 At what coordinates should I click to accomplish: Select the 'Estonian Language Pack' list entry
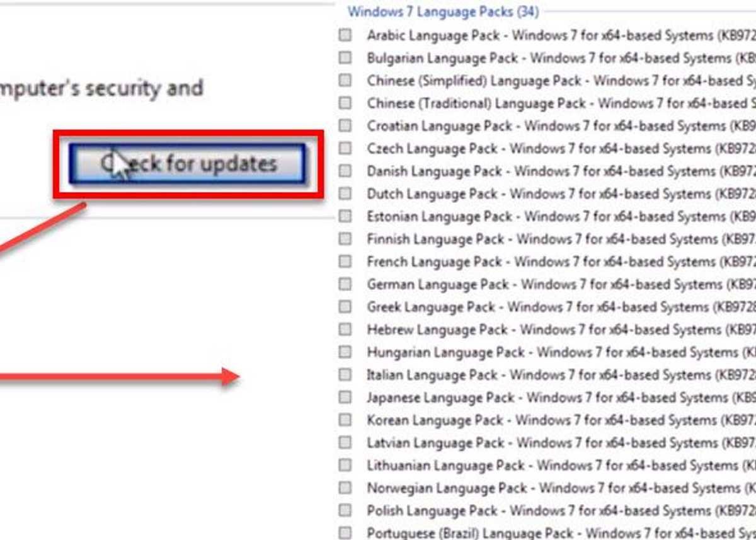pyautogui.click(x=561, y=216)
